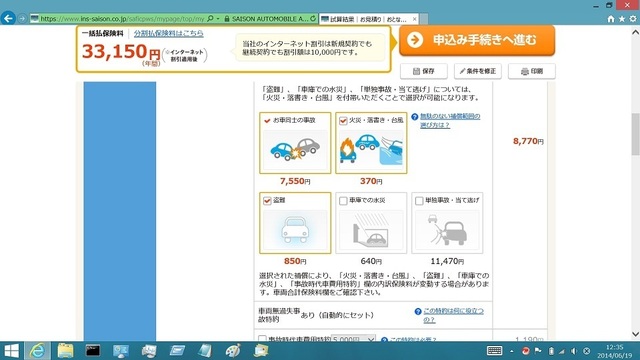Uncheck 火災・落書き・台風 coverage checkbox
This screenshot has height=360, width=640.
[x=343, y=121]
